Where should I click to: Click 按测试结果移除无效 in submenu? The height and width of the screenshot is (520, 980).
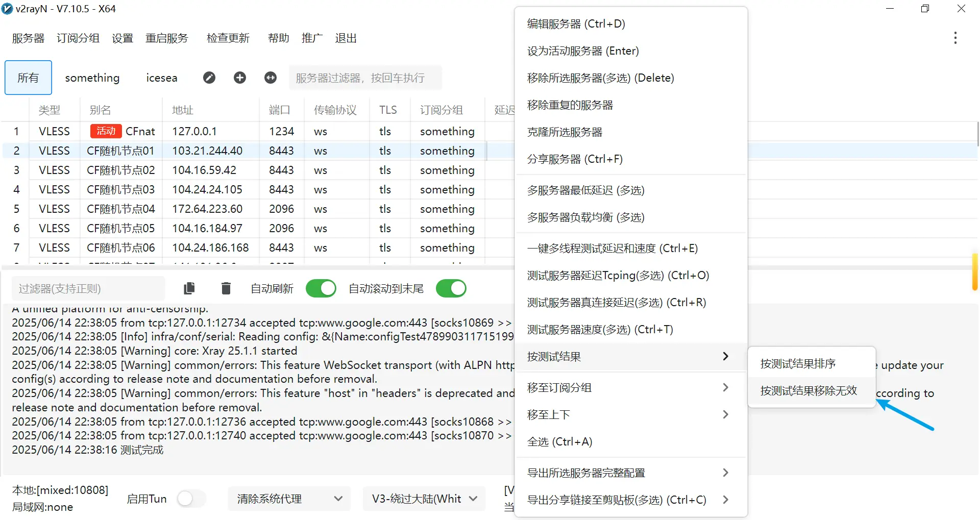click(812, 390)
